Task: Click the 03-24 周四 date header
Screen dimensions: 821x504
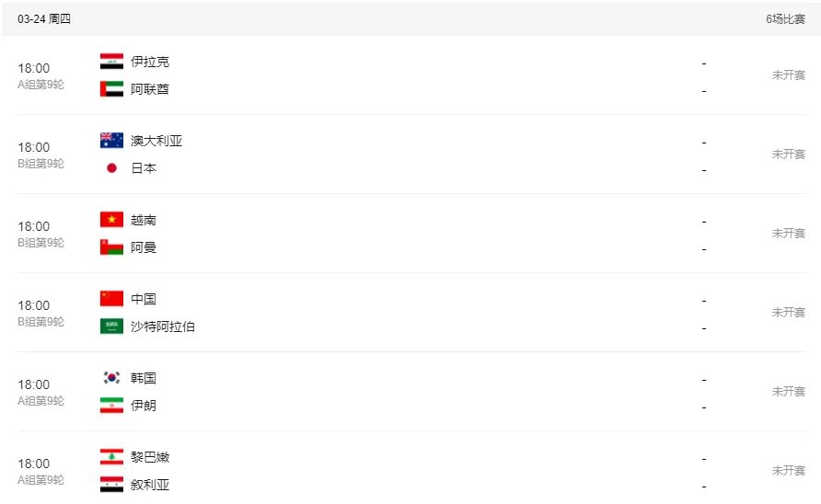Action: point(44,18)
